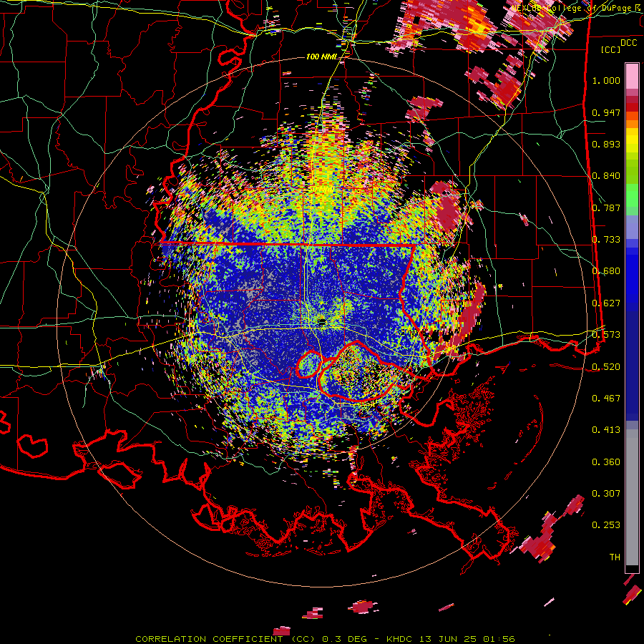Click the 01:56 timestamp in the caption

click(499, 639)
